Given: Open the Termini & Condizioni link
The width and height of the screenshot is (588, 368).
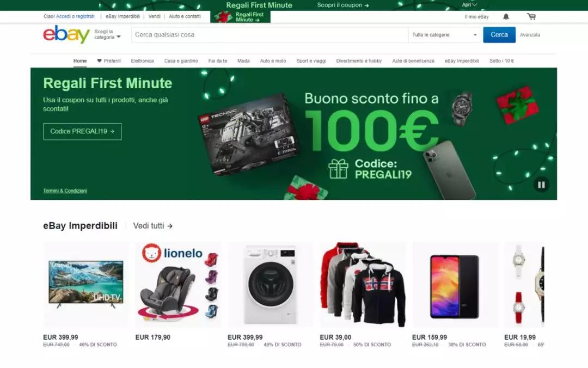Looking at the screenshot, I should pyautogui.click(x=65, y=191).
